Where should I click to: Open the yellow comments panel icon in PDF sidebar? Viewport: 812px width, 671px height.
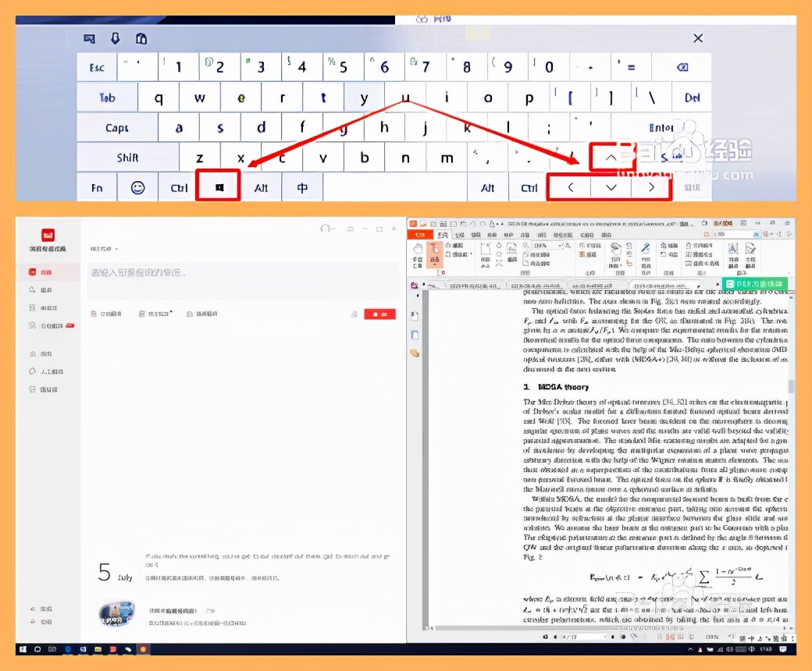(x=415, y=353)
